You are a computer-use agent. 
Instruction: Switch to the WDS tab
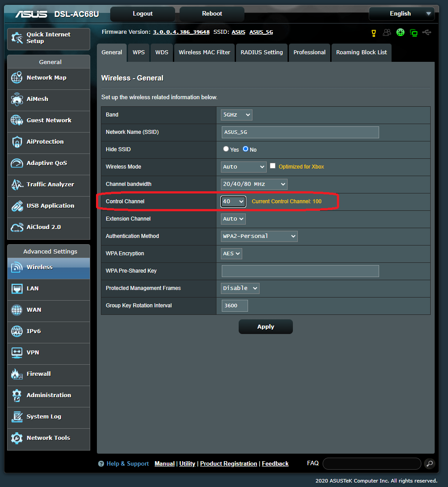tap(162, 52)
